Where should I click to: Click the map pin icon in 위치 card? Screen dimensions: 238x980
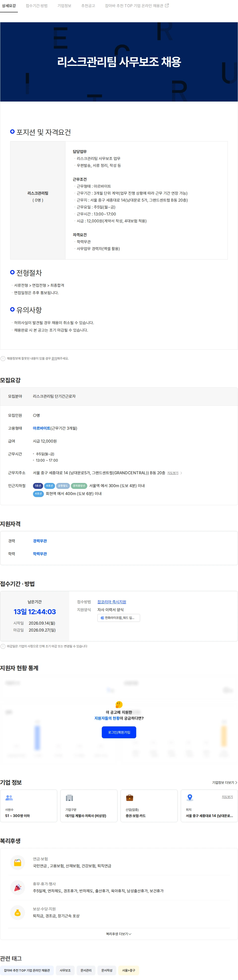tap(190, 798)
